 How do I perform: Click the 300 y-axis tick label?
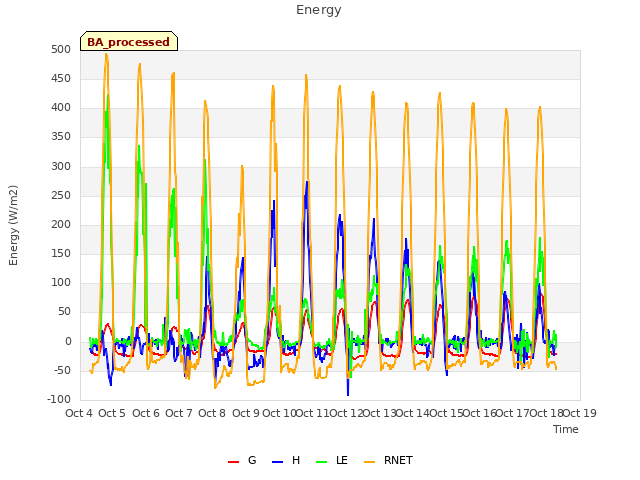(61, 167)
